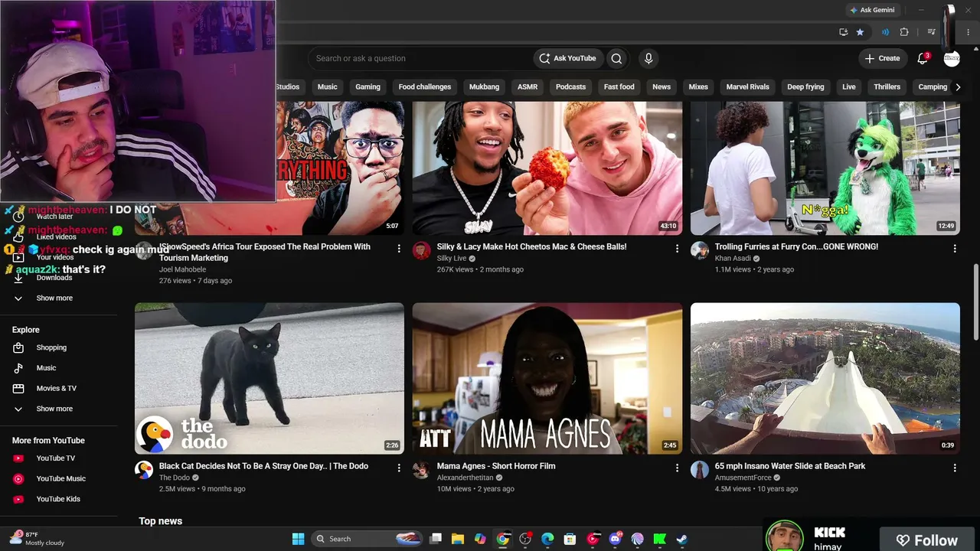This screenshot has width=980, height=551.
Task: Play the Trolling Furries video thumbnail
Action: point(825,168)
